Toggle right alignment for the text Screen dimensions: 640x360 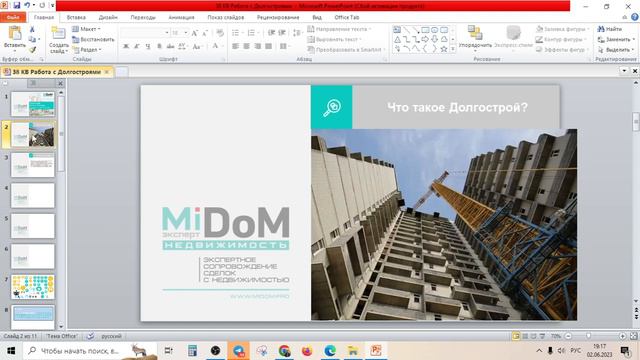[x=258, y=46]
